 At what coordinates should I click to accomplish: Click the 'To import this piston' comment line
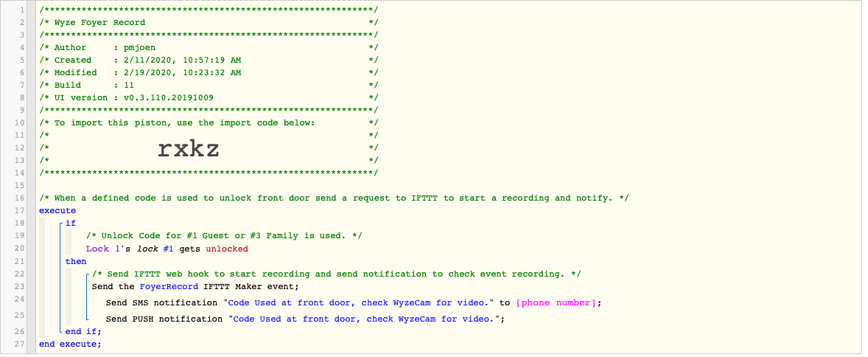(x=184, y=122)
